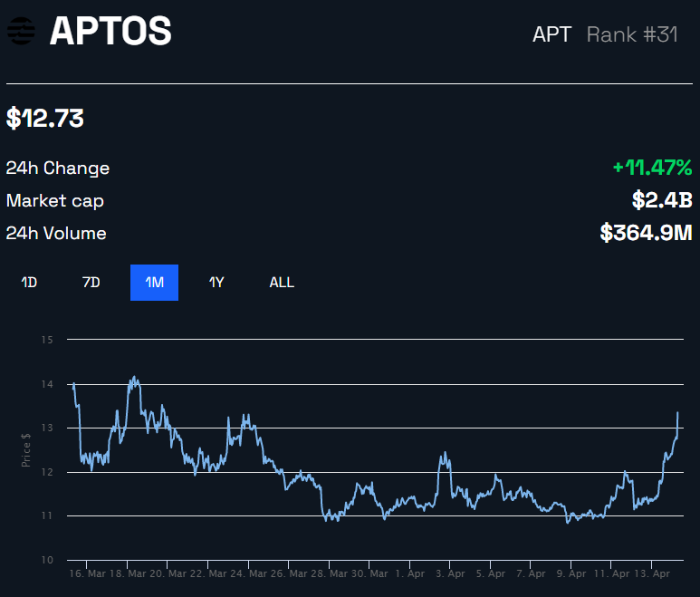Click the chart line's latest price point

point(677,413)
